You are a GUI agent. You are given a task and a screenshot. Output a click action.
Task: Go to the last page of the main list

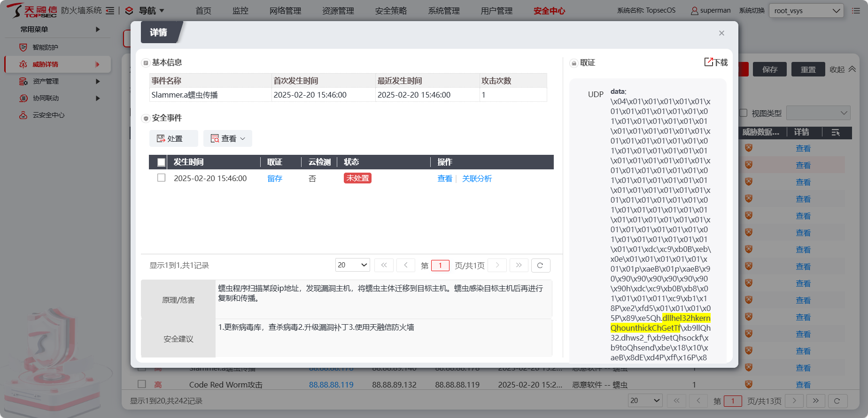click(816, 401)
